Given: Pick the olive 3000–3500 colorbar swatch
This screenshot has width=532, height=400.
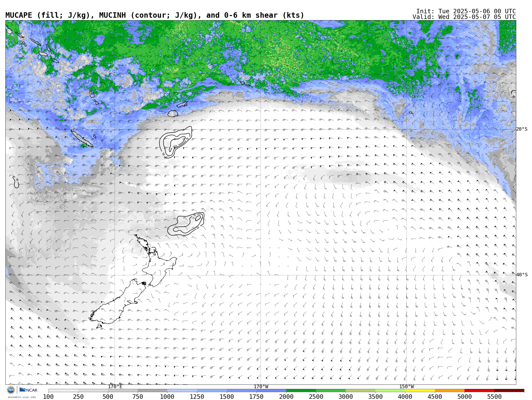Looking at the screenshot, I should 360,391.
